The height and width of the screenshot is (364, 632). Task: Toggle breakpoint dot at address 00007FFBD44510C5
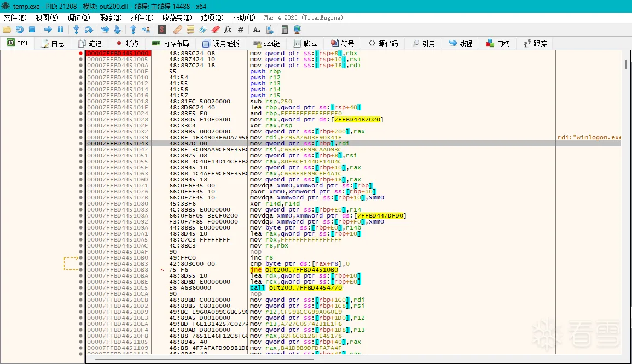click(81, 287)
